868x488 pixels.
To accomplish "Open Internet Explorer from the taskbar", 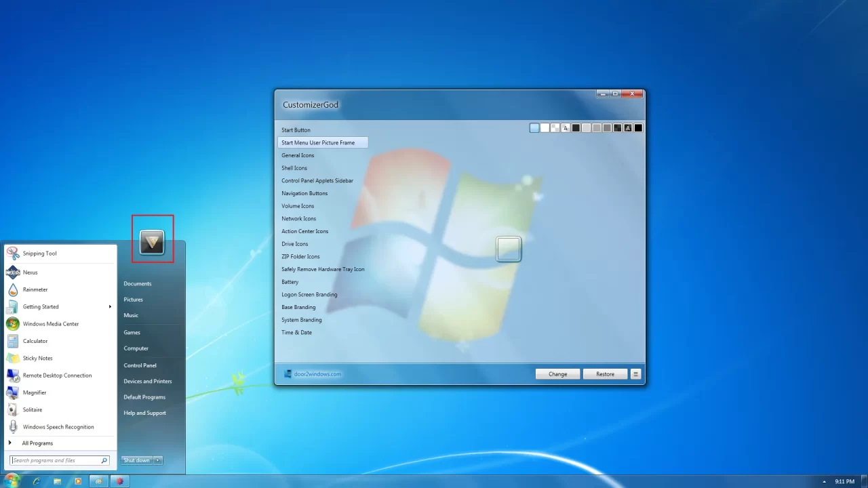I will coord(37,481).
